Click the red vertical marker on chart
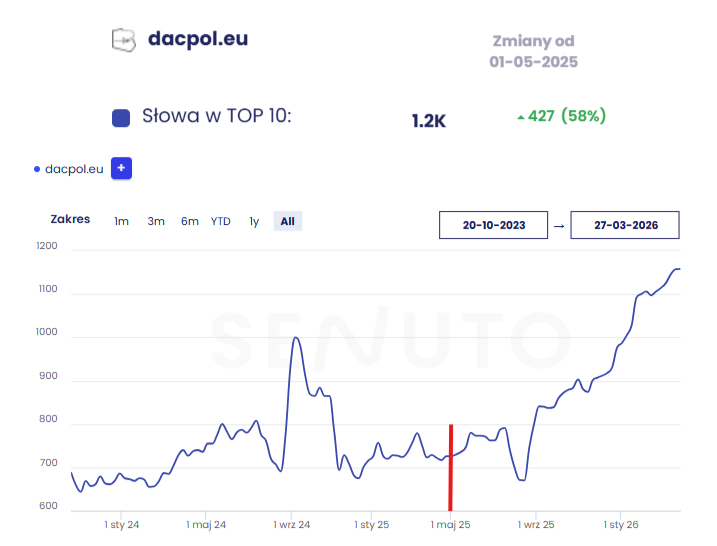The image size is (717, 546). [x=451, y=468]
